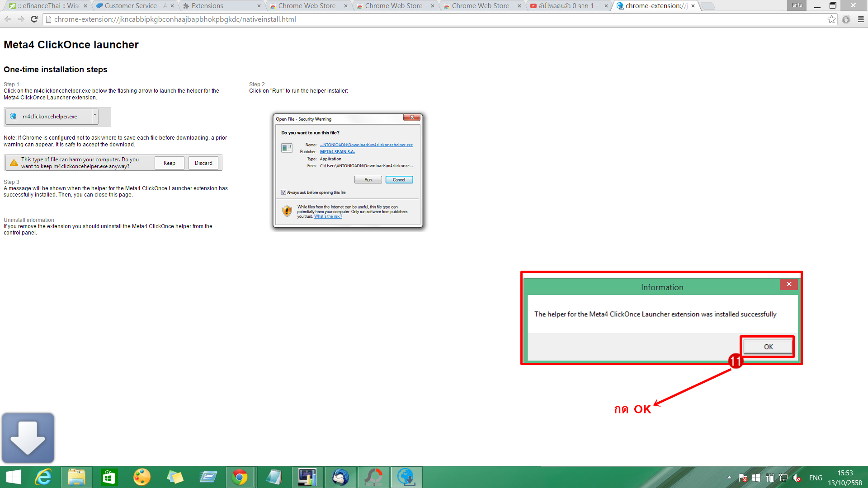
Task: Click the META4 SPAIN S.A. publisher link
Action: 337,152
